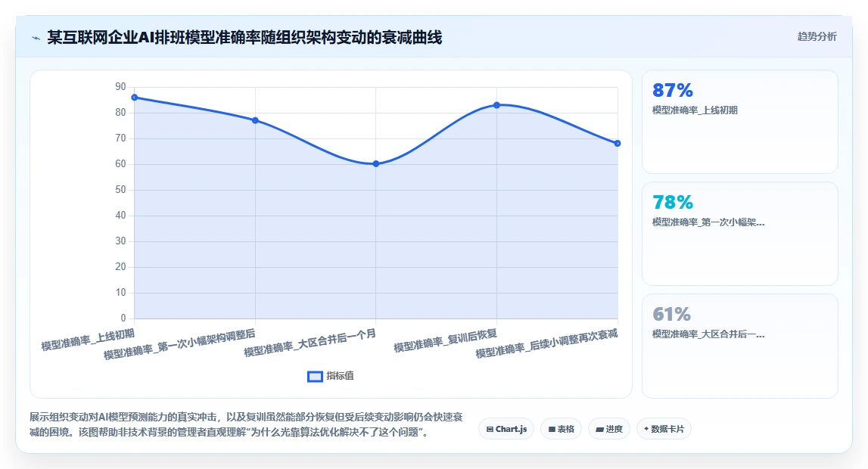The width and height of the screenshot is (868, 469).
Task: Click the icon inside the 进度 tag
Action: 599,430
